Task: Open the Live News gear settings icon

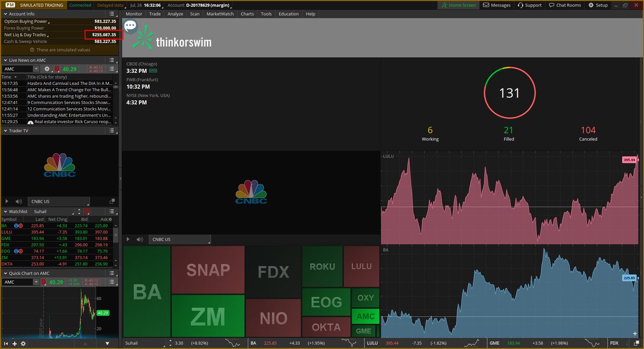Action: [47, 69]
